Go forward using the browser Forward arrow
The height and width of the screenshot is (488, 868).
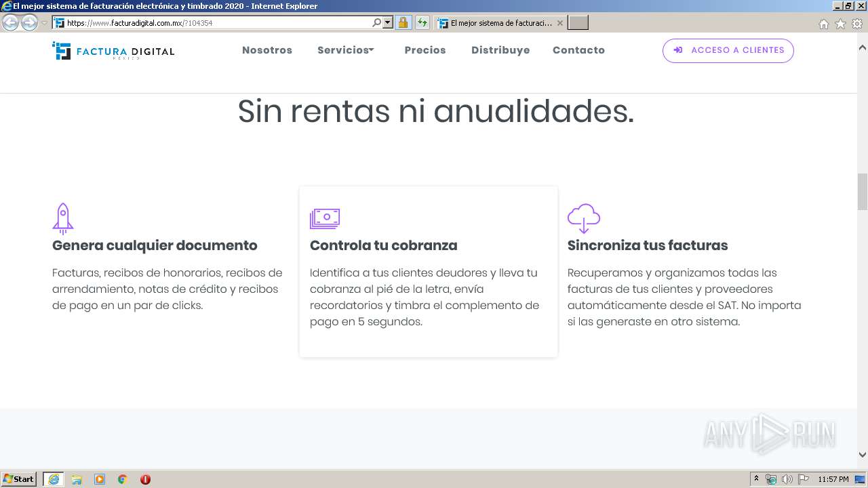click(29, 23)
